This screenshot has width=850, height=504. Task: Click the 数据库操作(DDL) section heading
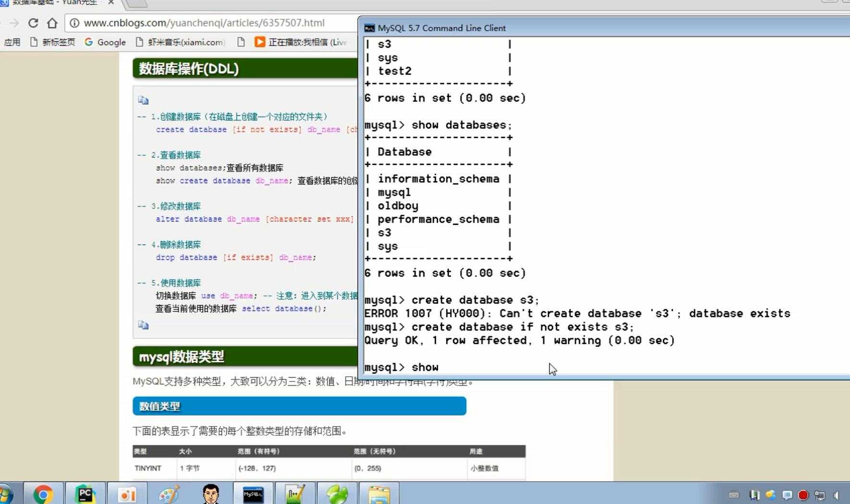[x=189, y=69]
